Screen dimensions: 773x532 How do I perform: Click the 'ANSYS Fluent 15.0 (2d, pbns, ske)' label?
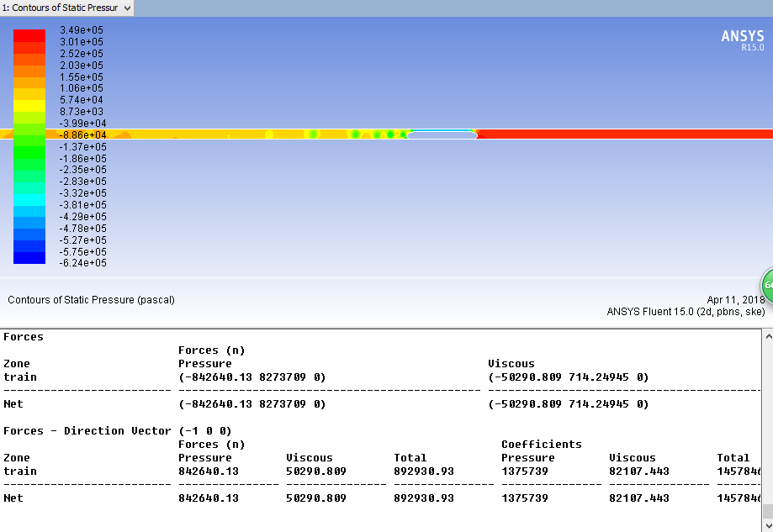(x=686, y=312)
